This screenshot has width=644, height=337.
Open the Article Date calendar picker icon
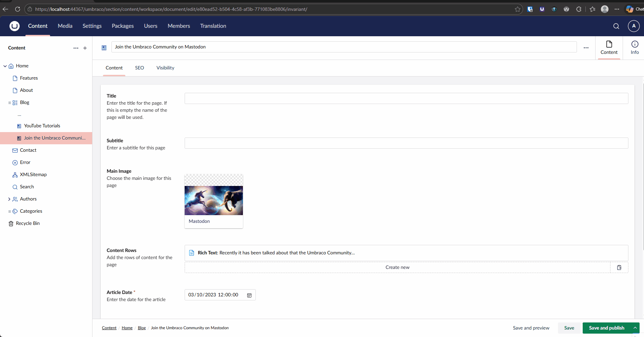coord(249,295)
